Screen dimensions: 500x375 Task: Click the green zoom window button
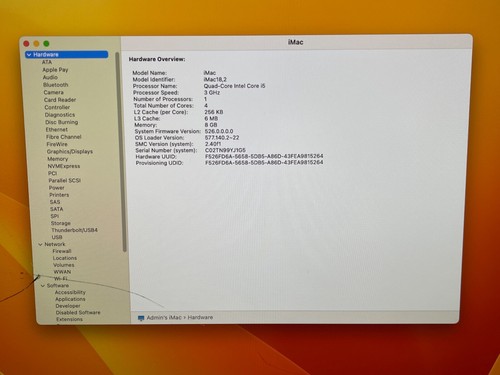pos(46,43)
